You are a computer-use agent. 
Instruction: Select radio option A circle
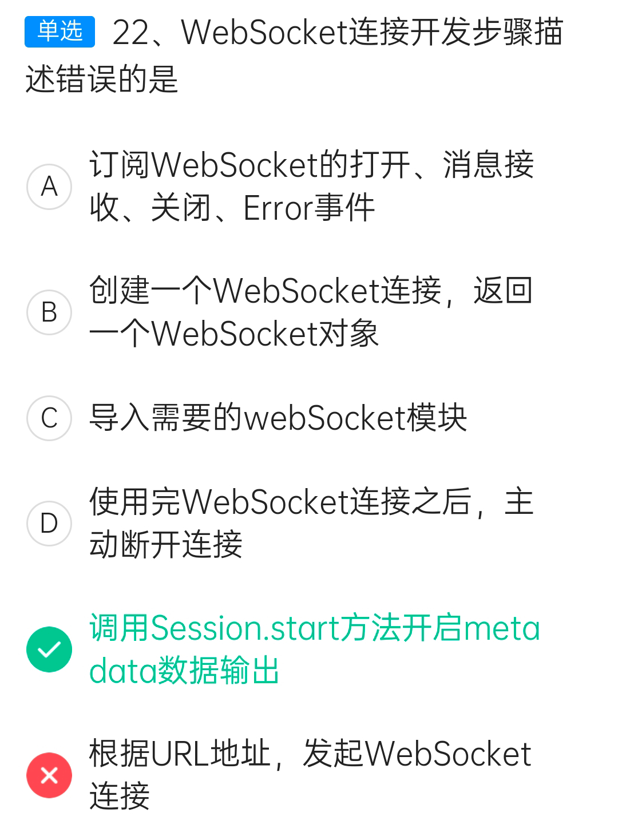point(49,187)
